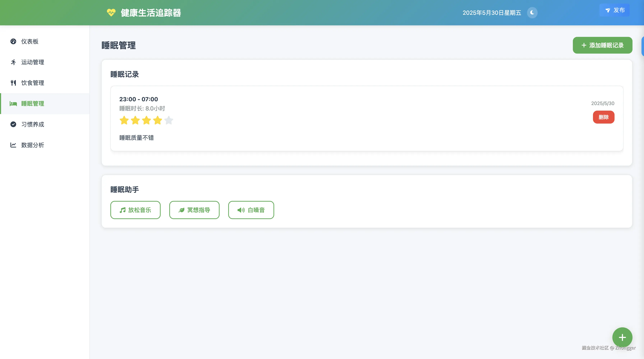Start 冥想指导 meditation guide

194,210
